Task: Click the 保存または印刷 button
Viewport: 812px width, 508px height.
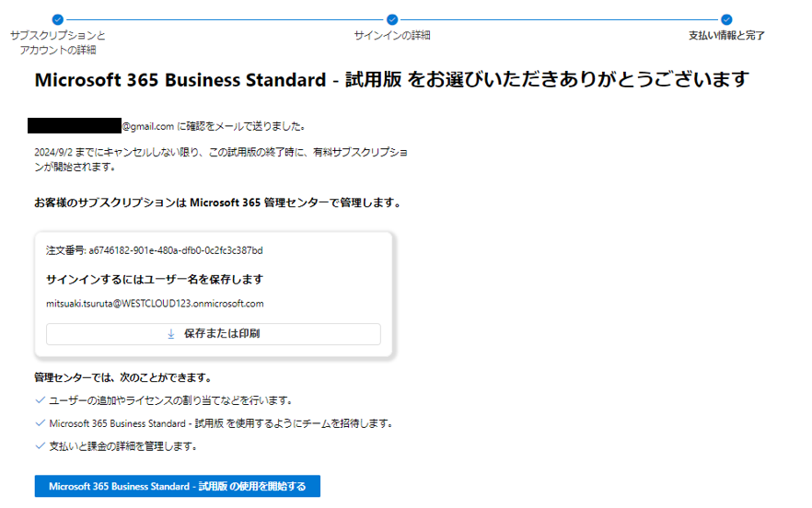Action: (x=214, y=334)
